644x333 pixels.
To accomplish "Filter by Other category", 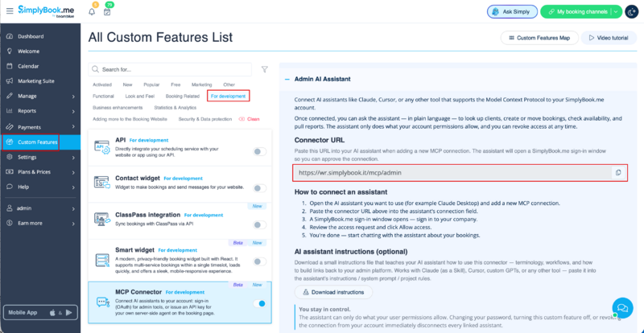I will [229, 84].
